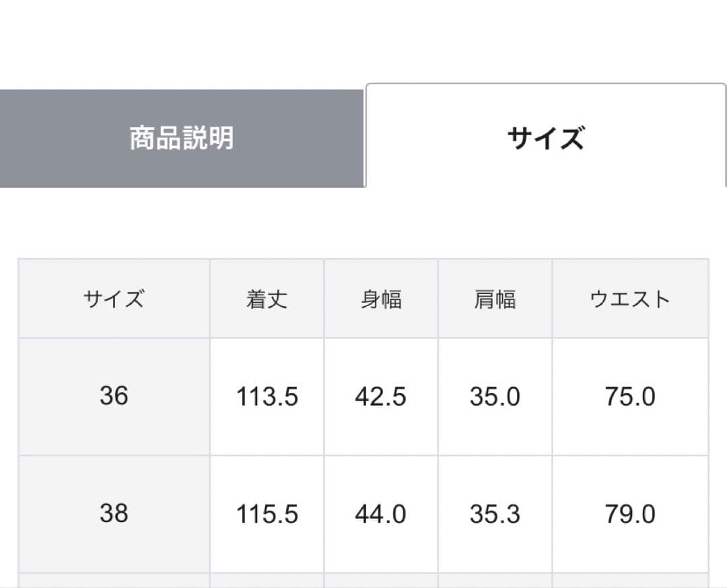Click the 着丈 column header
This screenshot has height=588, width=727.
point(267,299)
